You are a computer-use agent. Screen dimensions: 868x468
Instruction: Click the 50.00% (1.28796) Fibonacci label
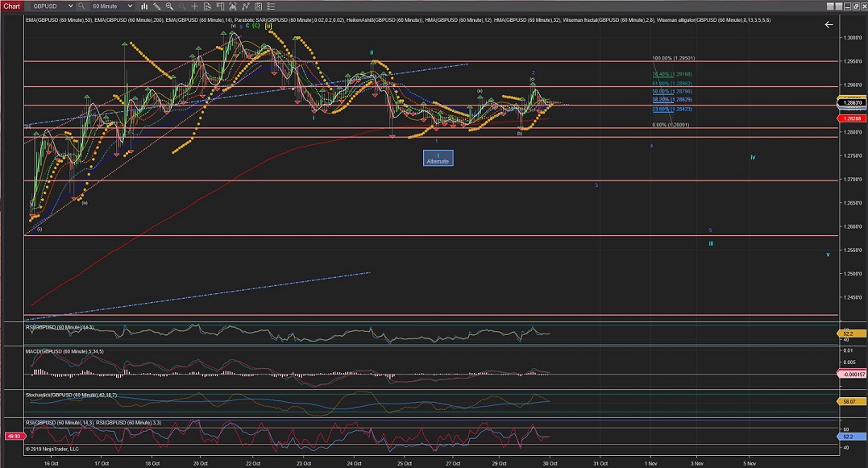(x=672, y=91)
